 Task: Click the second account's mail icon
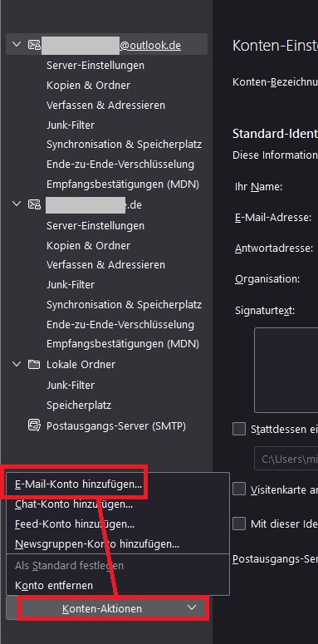click(34, 204)
